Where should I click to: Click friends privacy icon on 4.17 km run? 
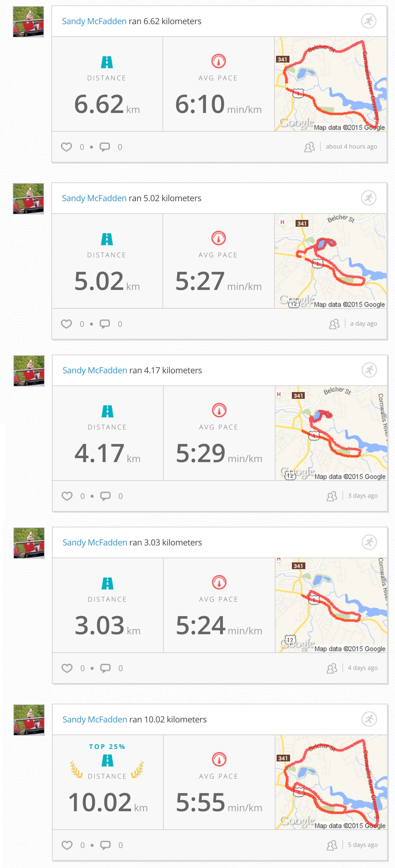coord(332,496)
